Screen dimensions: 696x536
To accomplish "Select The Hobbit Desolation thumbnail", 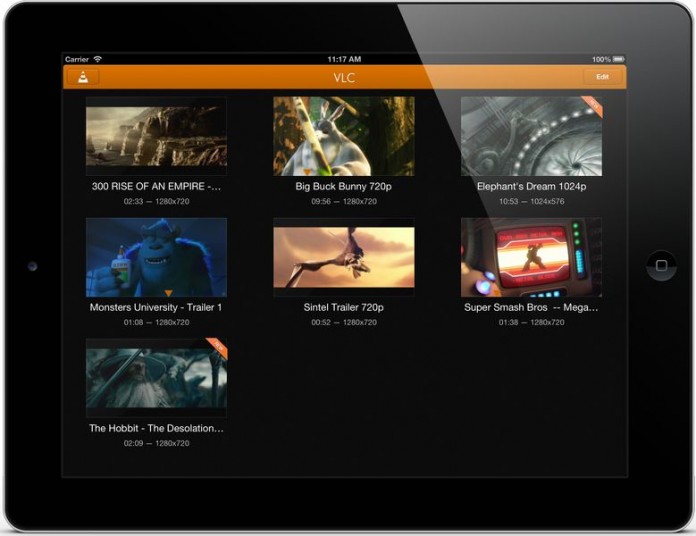I will (x=156, y=377).
